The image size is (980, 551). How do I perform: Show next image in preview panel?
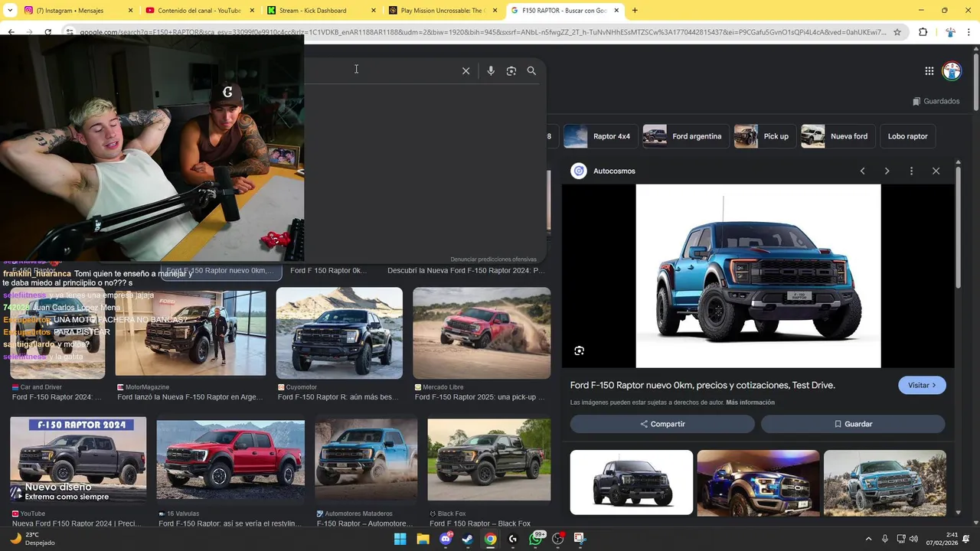tap(887, 171)
